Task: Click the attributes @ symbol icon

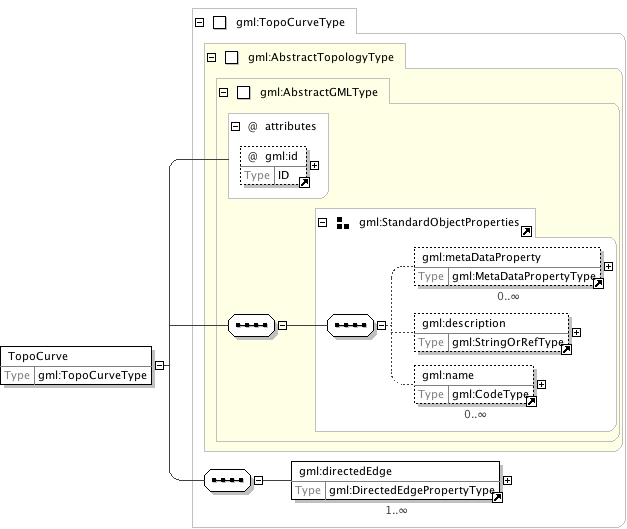Action: tap(252, 127)
